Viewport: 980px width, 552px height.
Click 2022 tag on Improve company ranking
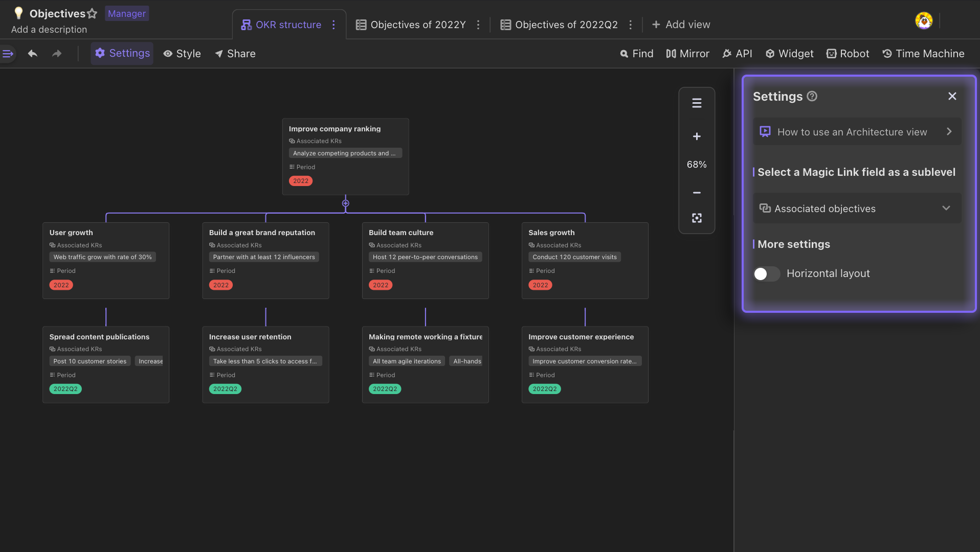point(301,181)
